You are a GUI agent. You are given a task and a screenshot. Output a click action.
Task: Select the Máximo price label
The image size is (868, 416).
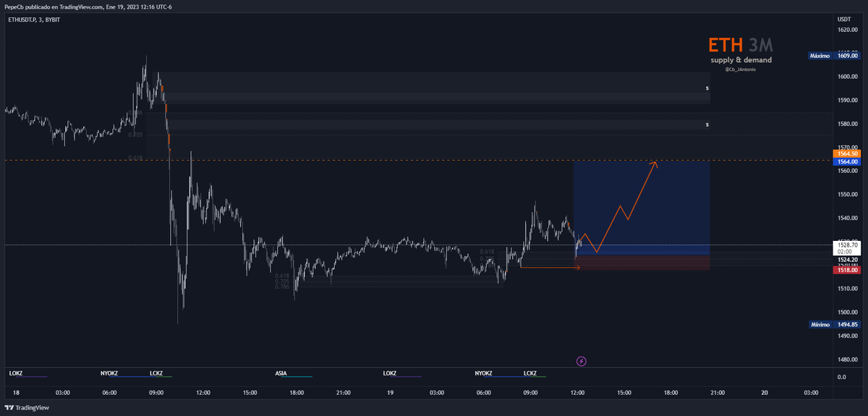[x=820, y=55]
